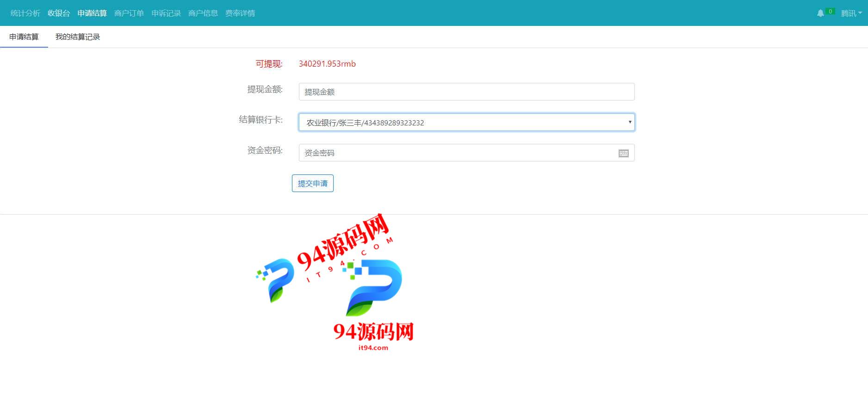Focus the 资金密码 password field
The height and width of the screenshot is (404, 868).
pyautogui.click(x=466, y=153)
